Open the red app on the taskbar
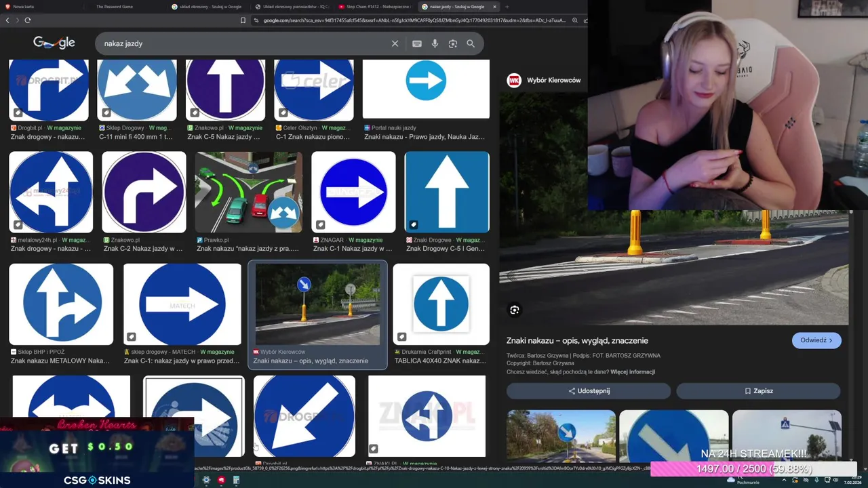The width and height of the screenshot is (868, 488). [x=221, y=480]
